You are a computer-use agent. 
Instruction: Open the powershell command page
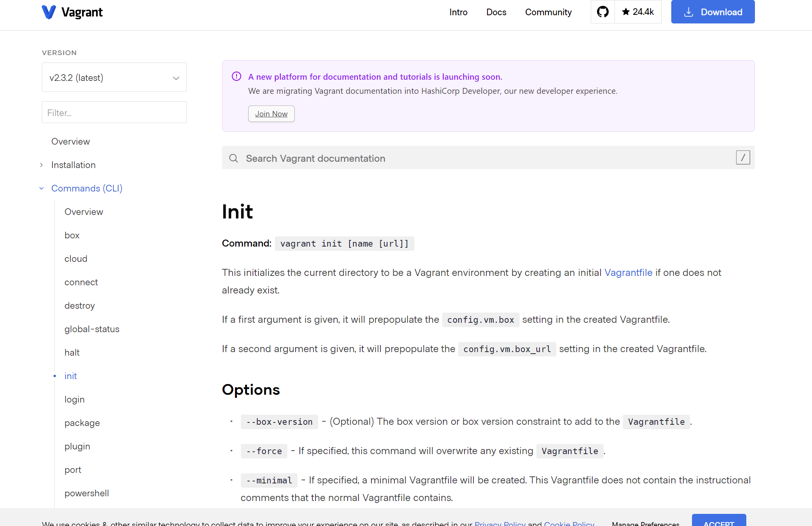[x=87, y=493]
